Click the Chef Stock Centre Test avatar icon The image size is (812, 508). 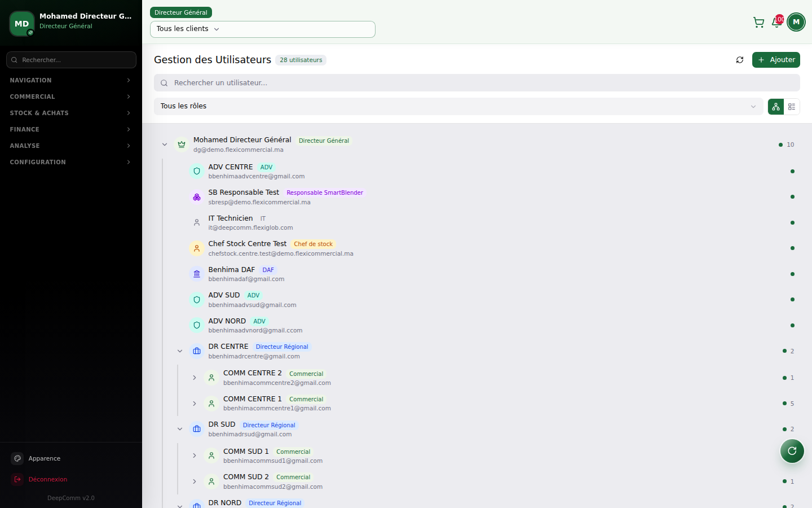click(197, 248)
